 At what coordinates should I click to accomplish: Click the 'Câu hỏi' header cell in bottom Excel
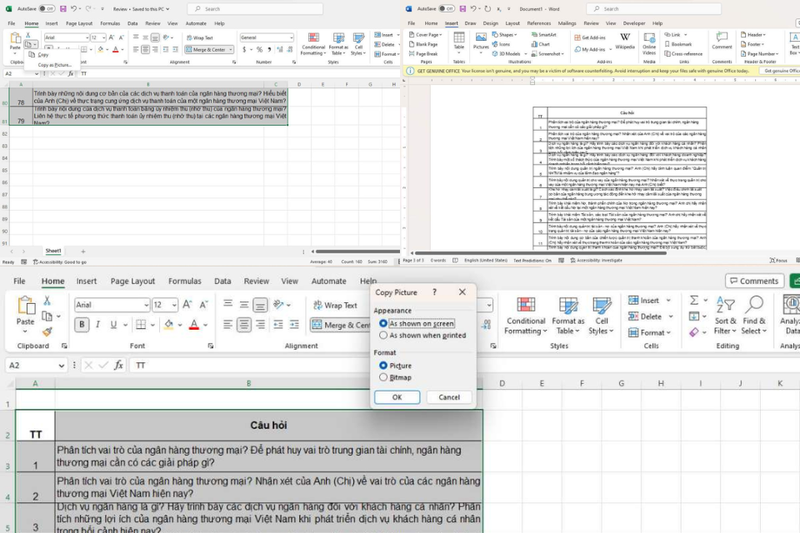[268, 425]
